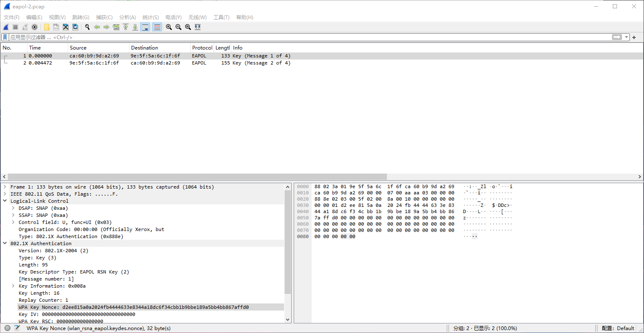Open the 电话(Y) menu
Screen dimensions: 644x333
tap(173, 17)
